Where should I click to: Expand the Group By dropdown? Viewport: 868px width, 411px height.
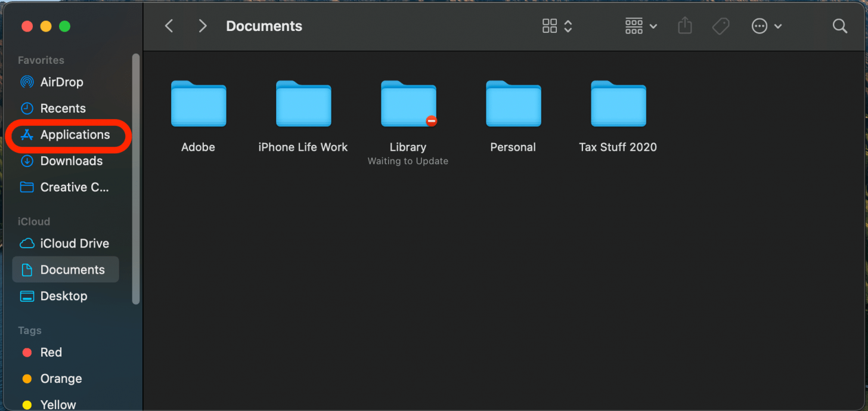coord(641,26)
